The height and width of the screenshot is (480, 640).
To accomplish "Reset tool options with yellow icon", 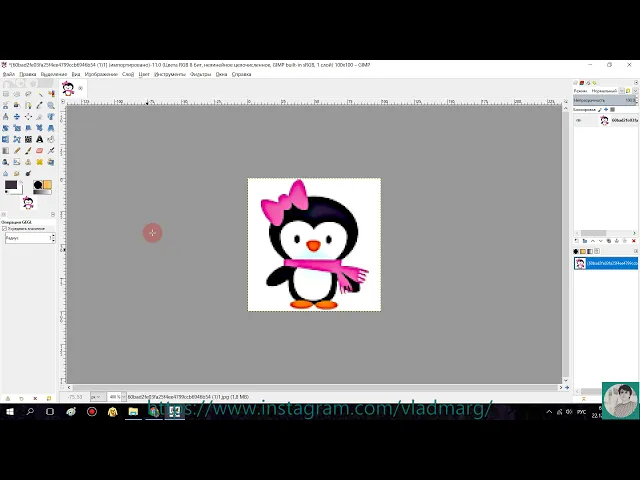I will click(49, 398).
